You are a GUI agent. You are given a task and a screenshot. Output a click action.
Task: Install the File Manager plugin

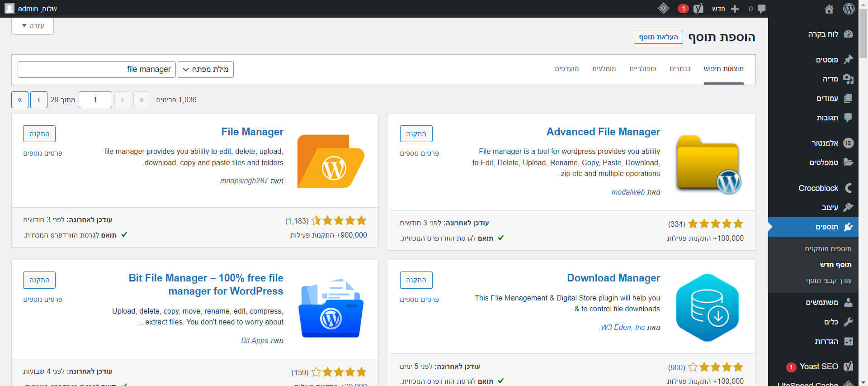click(x=39, y=134)
